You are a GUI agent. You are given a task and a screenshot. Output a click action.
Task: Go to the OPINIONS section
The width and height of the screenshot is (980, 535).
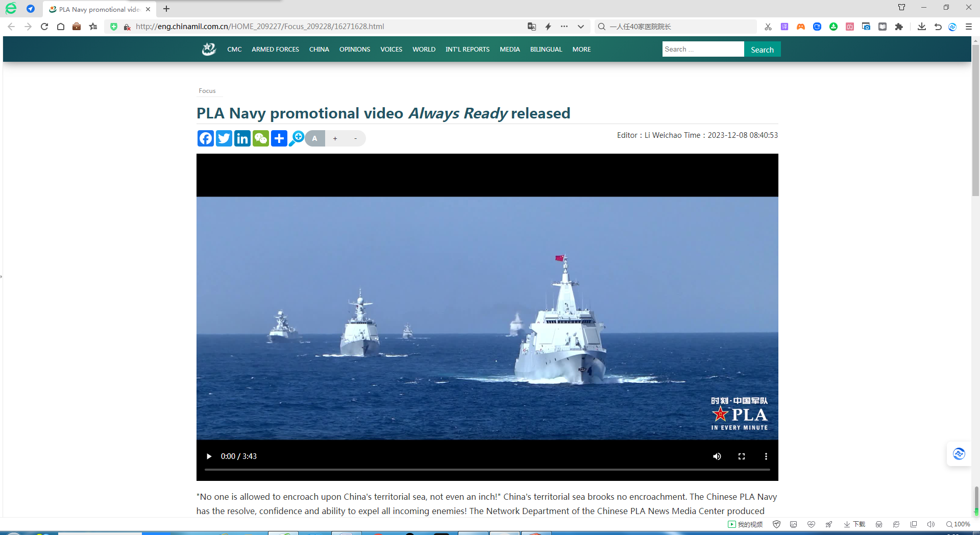[x=355, y=50]
